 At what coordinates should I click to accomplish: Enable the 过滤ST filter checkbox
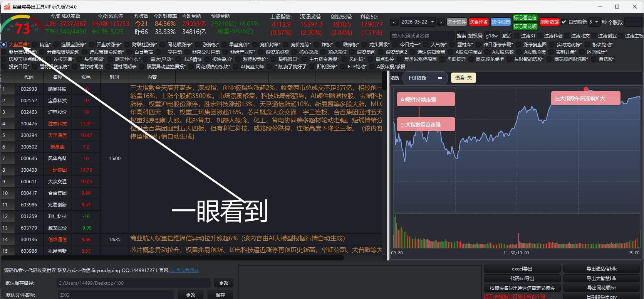click(517, 35)
